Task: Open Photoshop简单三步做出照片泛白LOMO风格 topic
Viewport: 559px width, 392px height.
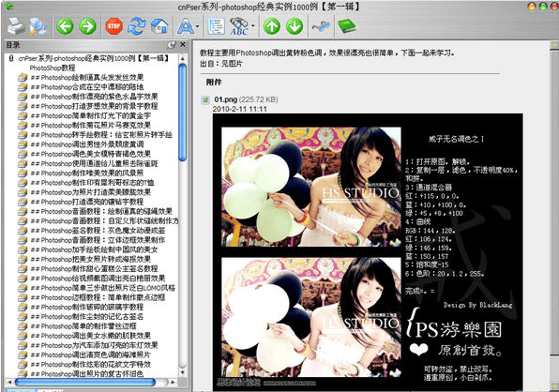Action: pyautogui.click(x=102, y=288)
